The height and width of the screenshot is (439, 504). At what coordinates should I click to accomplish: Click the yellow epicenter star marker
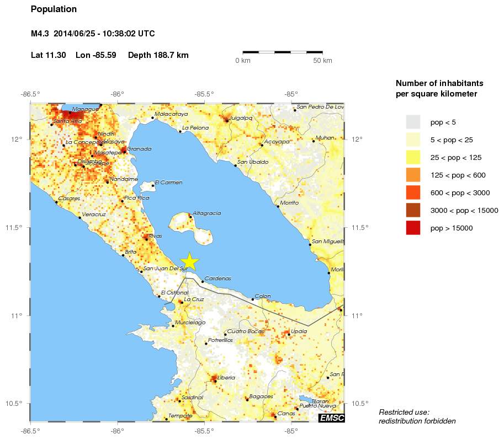[x=189, y=261]
